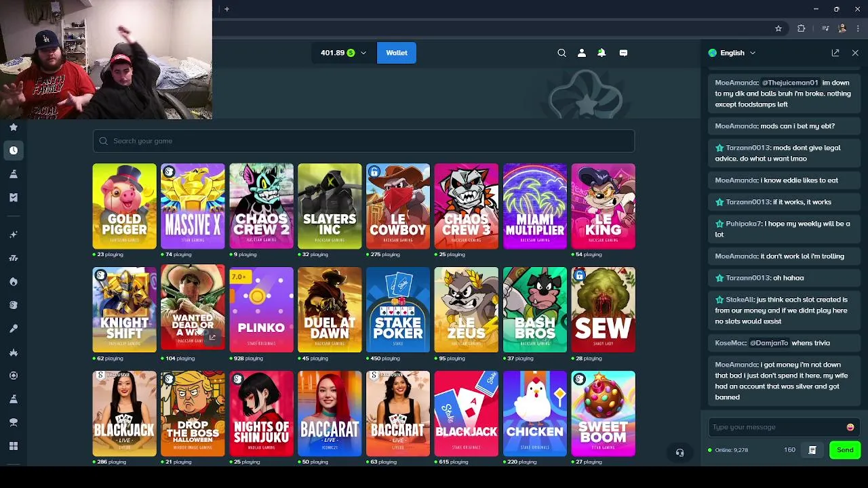Open the emoji picker in chat

point(850,427)
